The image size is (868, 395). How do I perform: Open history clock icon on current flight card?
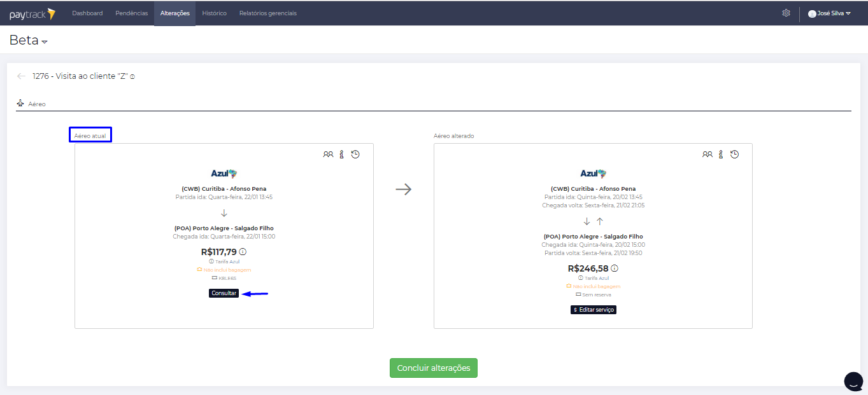[355, 154]
